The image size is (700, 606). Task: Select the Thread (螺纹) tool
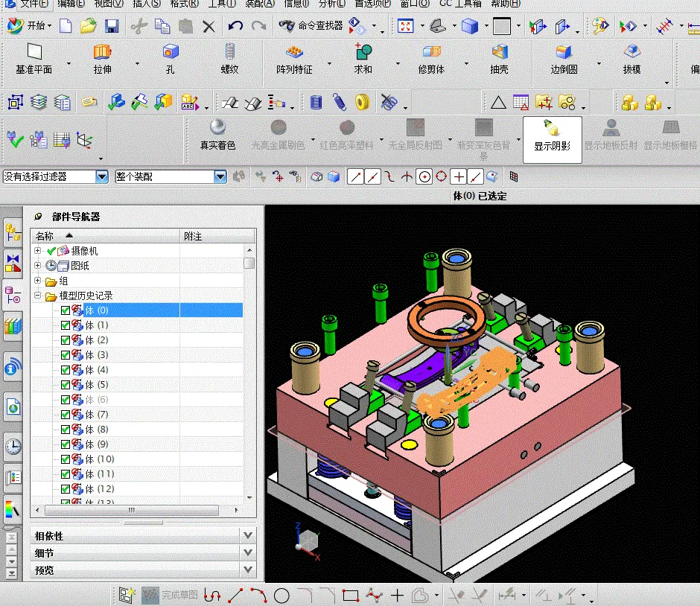pos(229,59)
